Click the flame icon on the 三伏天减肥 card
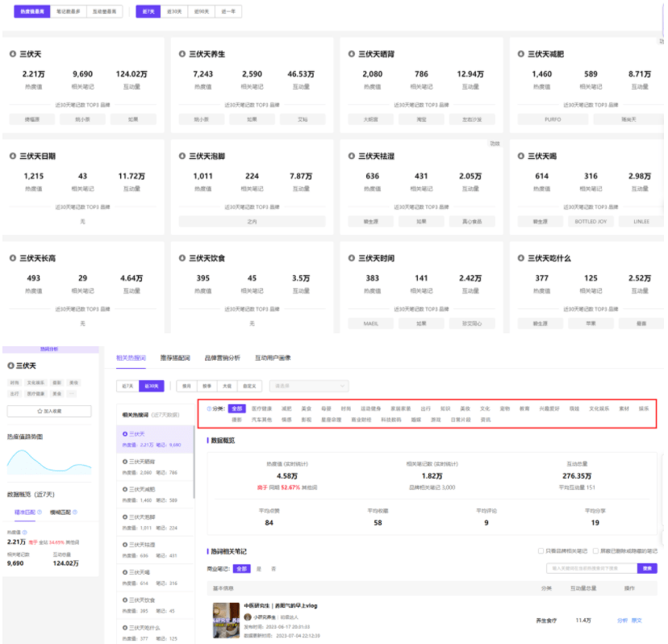This screenshot has width=668, height=644. [x=520, y=54]
